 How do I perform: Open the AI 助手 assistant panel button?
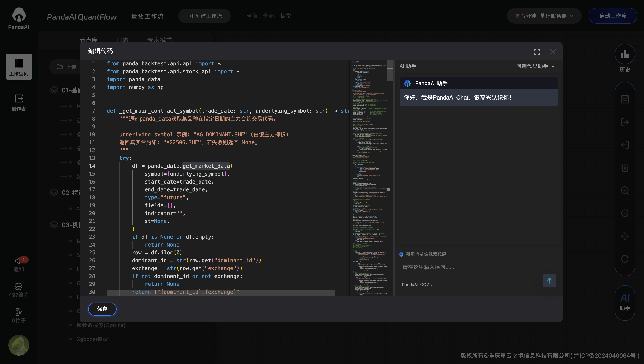625,303
